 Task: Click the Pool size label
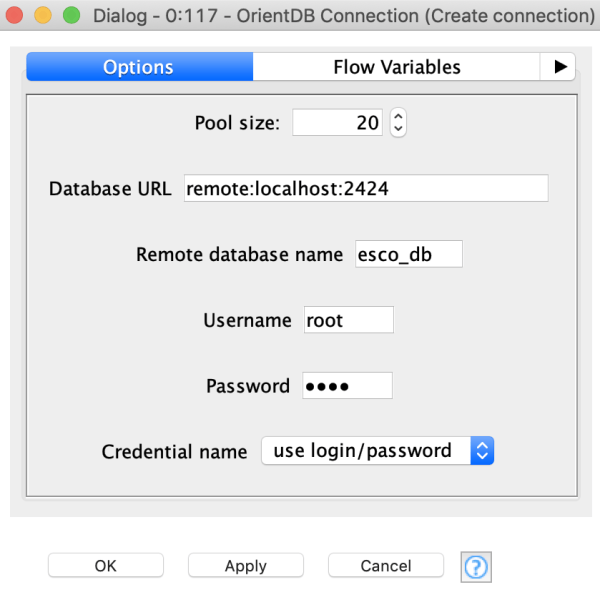pyautogui.click(x=237, y=123)
